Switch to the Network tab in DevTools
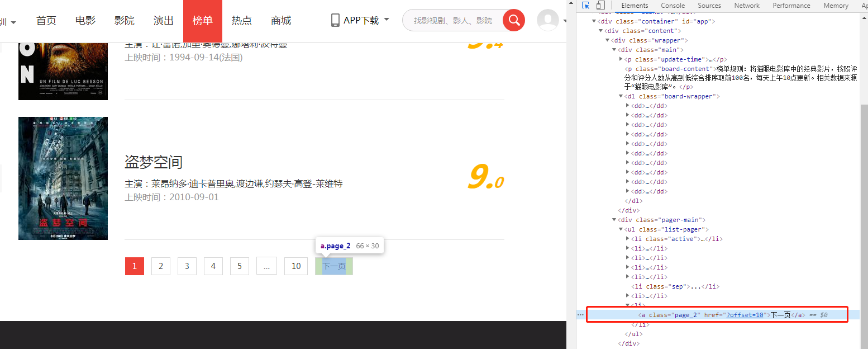This screenshot has width=868, height=349. coord(746,5)
